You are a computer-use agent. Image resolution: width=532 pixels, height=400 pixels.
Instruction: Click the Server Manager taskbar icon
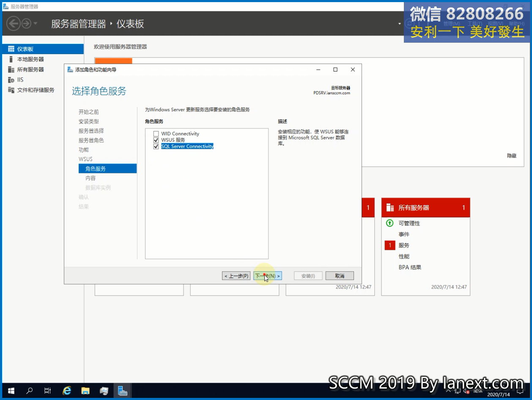coord(123,391)
